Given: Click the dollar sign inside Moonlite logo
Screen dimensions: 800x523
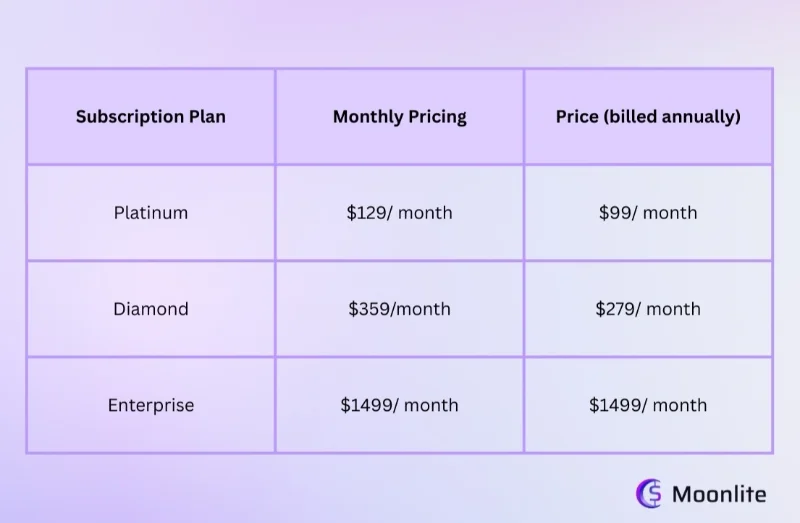Looking at the screenshot, I should [654, 493].
